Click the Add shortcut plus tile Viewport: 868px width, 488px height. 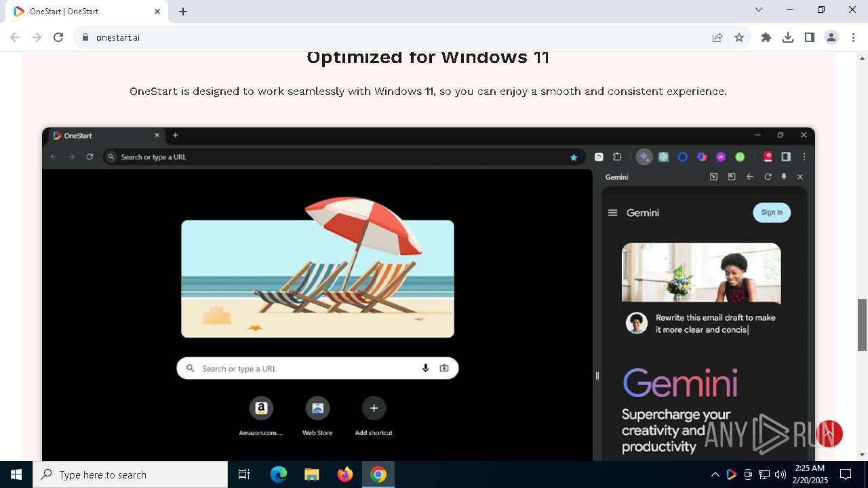[x=374, y=415]
